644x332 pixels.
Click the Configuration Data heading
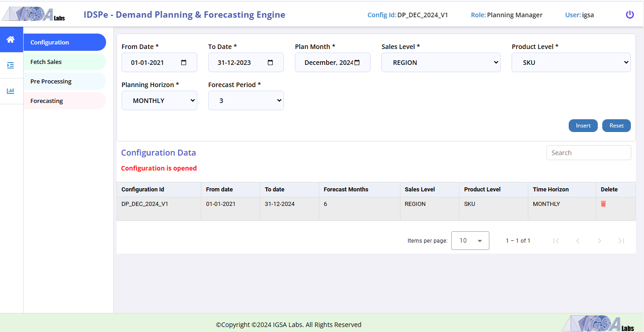coord(158,153)
